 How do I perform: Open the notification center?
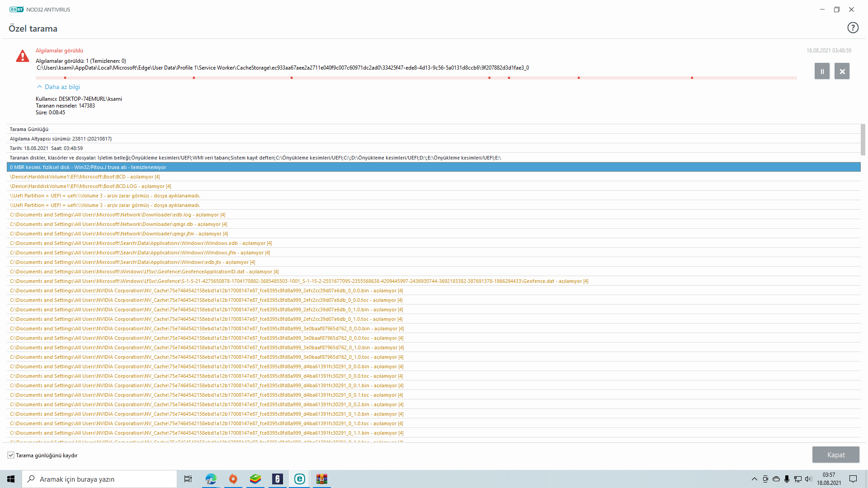click(x=853, y=479)
